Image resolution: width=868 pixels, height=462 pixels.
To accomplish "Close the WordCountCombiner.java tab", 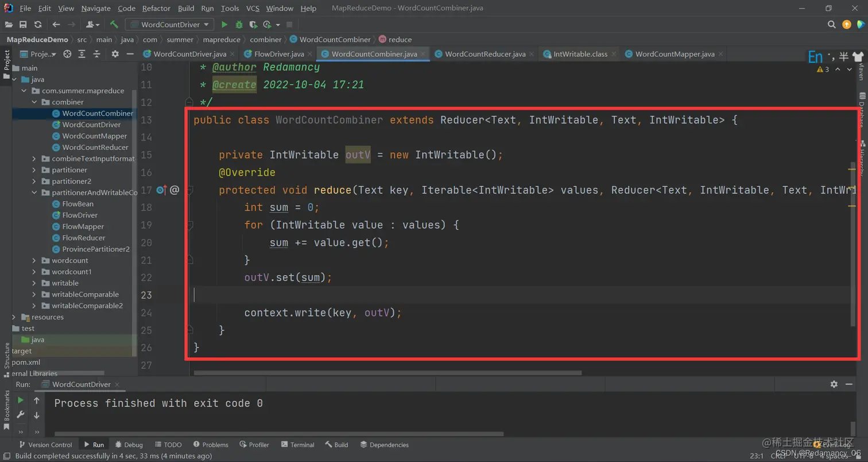I will [x=424, y=55].
